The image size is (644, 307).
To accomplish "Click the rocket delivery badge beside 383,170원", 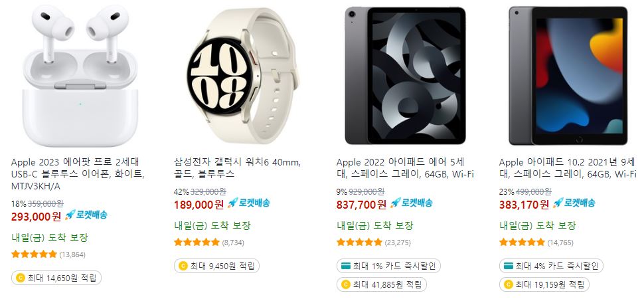I will (x=574, y=203).
